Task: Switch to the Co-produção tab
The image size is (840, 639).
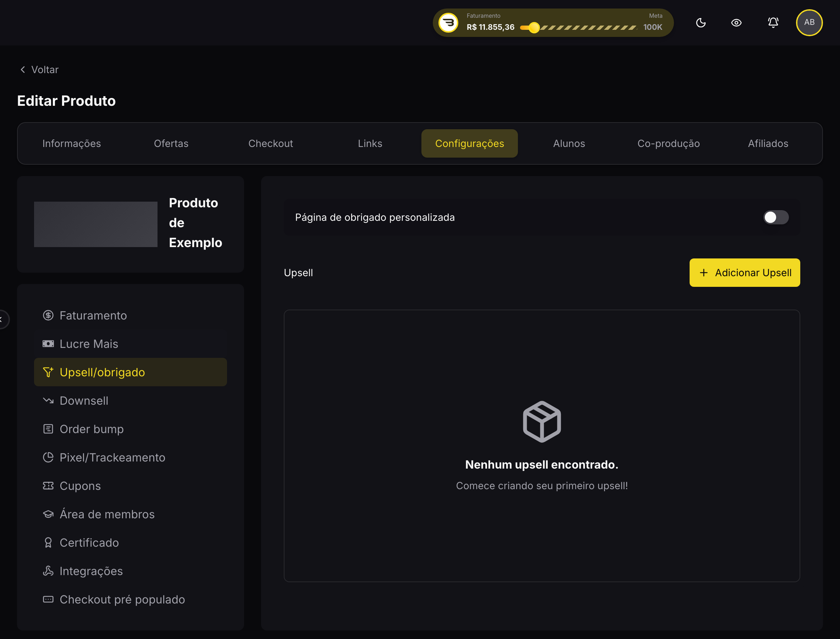Action: tap(669, 143)
